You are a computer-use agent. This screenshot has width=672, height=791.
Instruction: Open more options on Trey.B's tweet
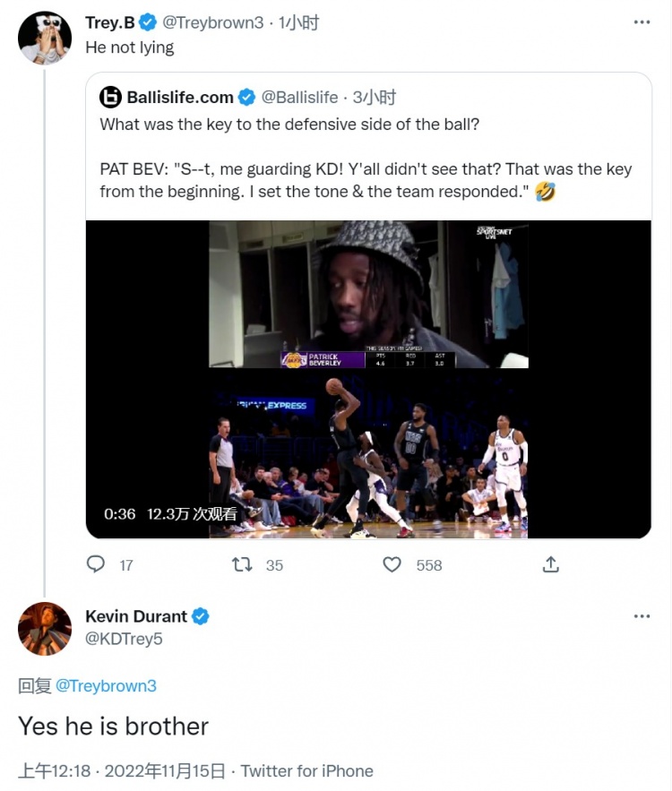click(x=642, y=22)
